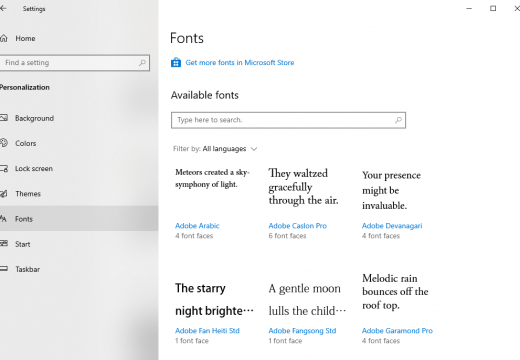Click 1 font face under Fangsong Std
Viewport: 520px width, 360px height.
click(x=285, y=341)
